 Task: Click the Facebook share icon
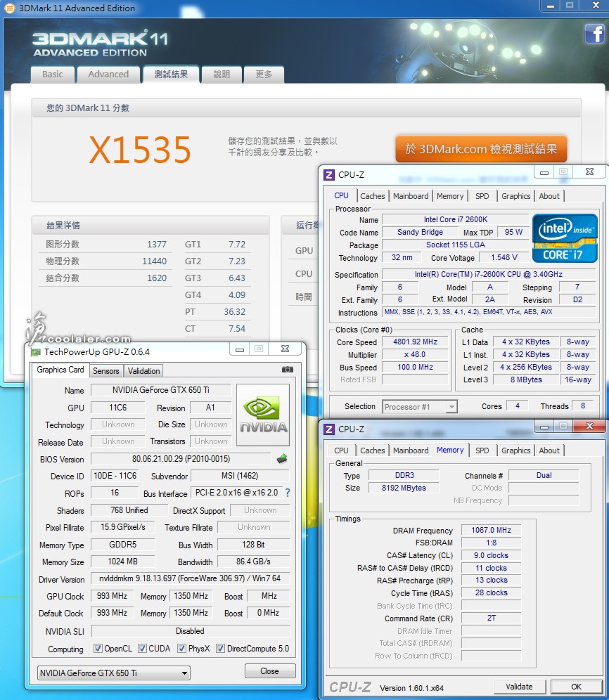pos(594,34)
